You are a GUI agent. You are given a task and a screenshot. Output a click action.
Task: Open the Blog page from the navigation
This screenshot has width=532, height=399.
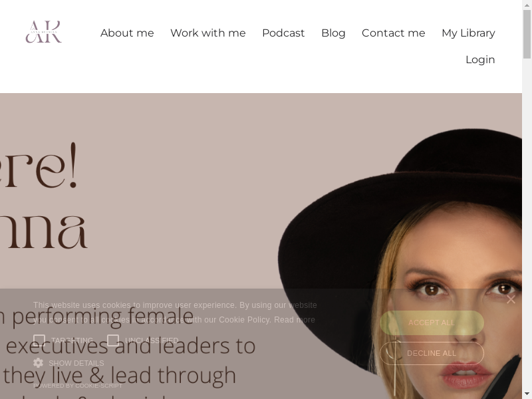point(333,33)
